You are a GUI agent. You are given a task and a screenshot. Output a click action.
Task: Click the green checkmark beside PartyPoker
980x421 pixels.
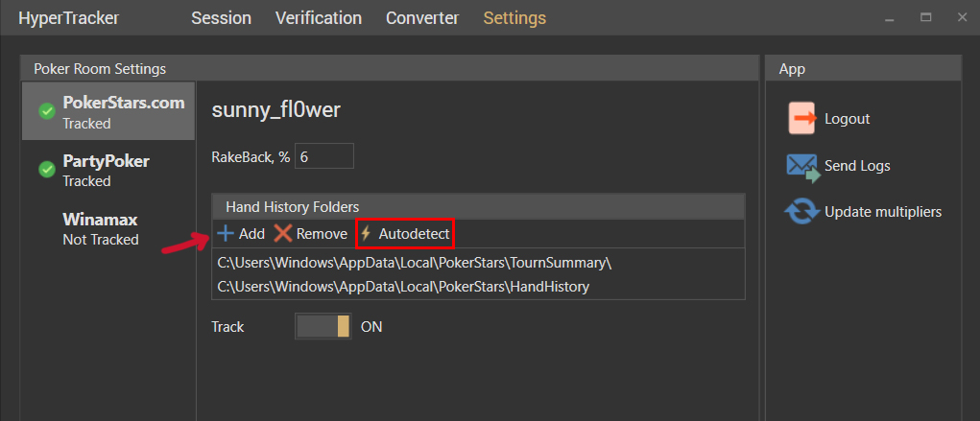tap(47, 170)
